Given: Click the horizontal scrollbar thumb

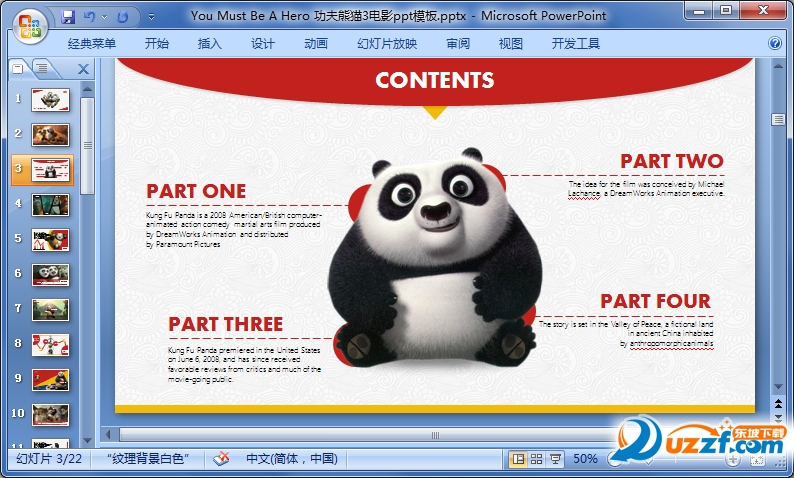Looking at the screenshot, I should click(435, 435).
